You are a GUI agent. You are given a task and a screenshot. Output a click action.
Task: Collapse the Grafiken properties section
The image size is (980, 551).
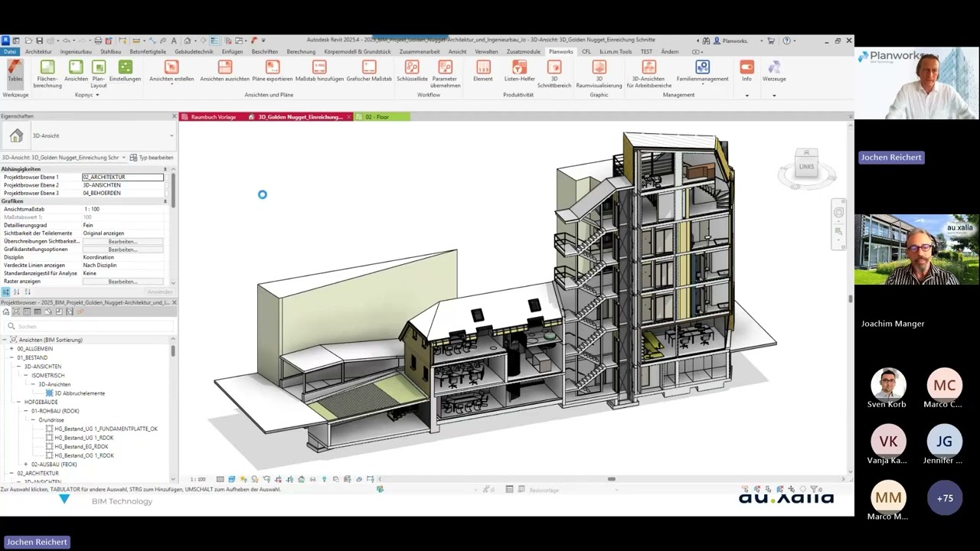pos(166,201)
